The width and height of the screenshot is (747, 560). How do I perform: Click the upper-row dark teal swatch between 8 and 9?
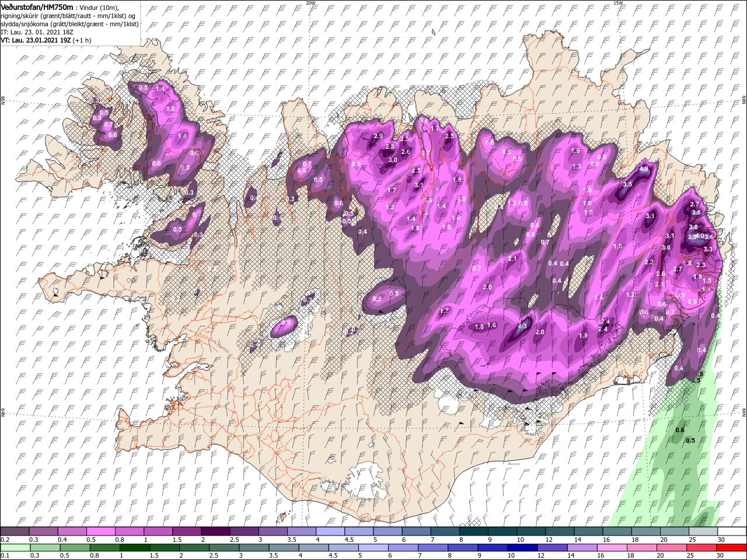(474, 531)
